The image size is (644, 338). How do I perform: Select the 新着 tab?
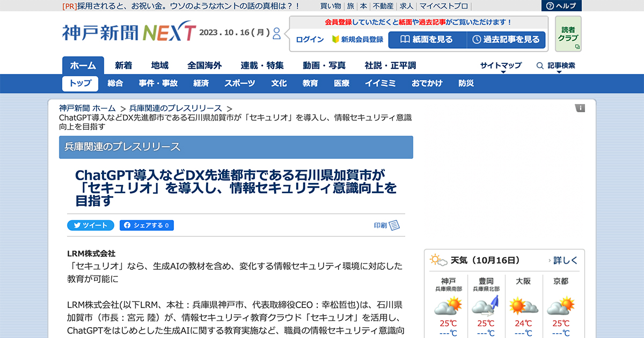click(123, 65)
